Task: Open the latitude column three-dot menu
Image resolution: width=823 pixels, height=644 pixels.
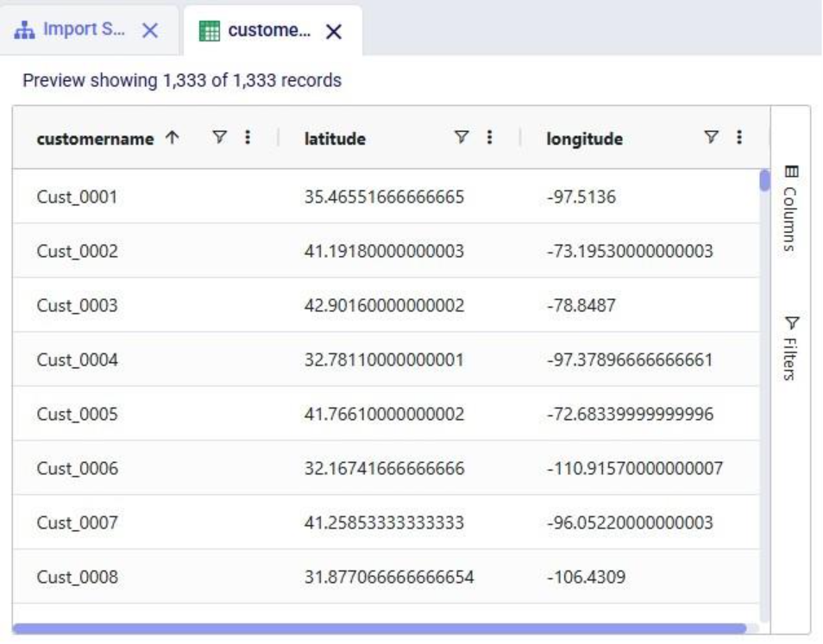Action: (489, 137)
